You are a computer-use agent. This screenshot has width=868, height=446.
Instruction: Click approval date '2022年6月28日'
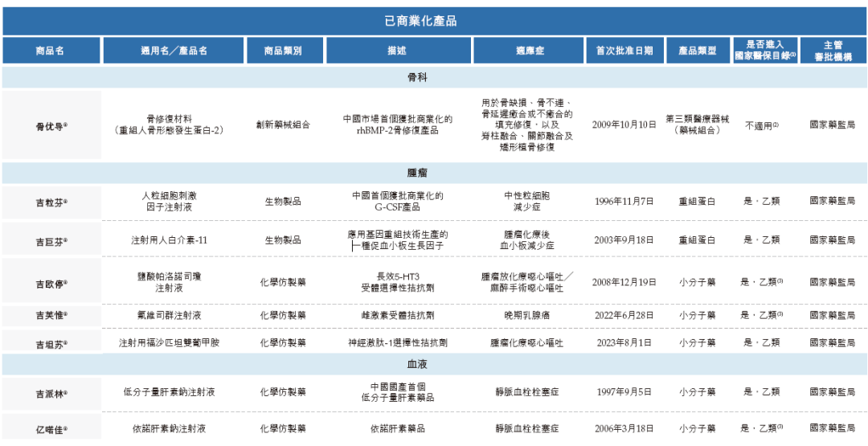coord(624,315)
